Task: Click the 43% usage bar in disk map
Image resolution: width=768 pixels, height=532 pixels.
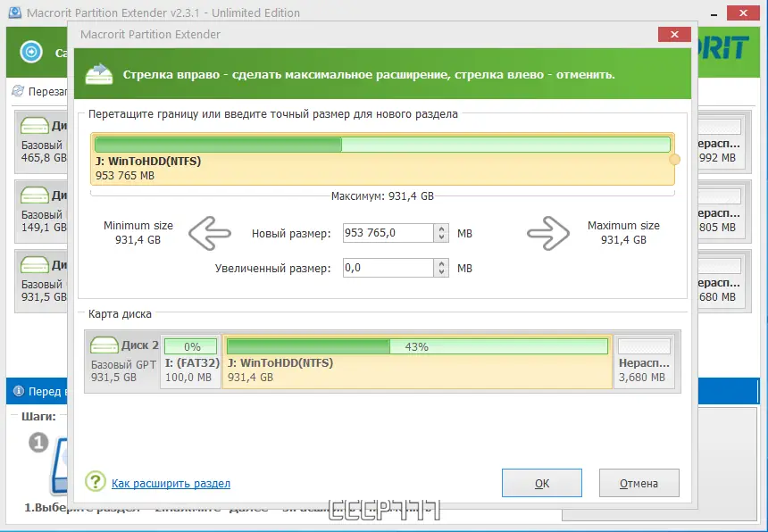Action: (x=417, y=346)
